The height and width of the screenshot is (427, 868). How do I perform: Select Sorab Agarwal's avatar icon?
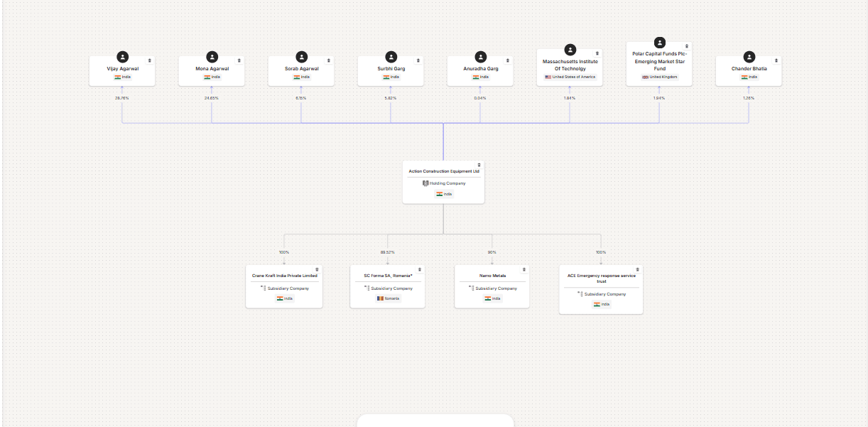point(300,58)
